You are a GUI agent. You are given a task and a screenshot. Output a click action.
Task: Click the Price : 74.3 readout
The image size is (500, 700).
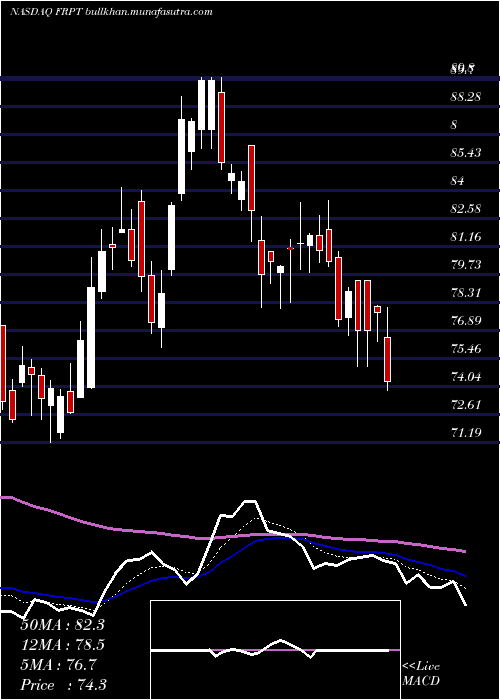[63, 685]
